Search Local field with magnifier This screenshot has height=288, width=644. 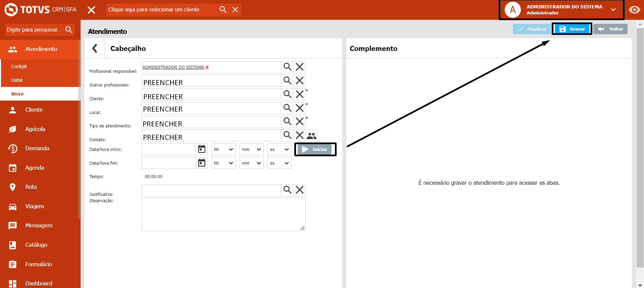[287, 108]
